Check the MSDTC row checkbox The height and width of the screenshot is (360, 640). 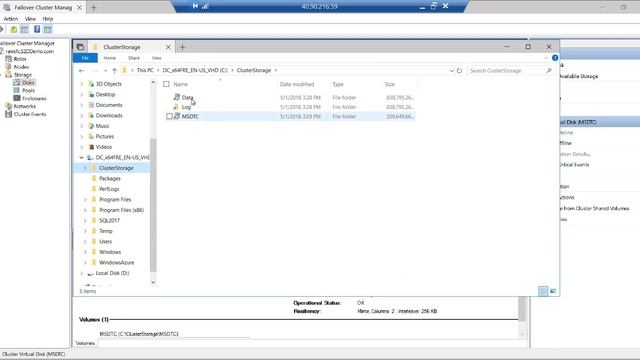point(169,116)
